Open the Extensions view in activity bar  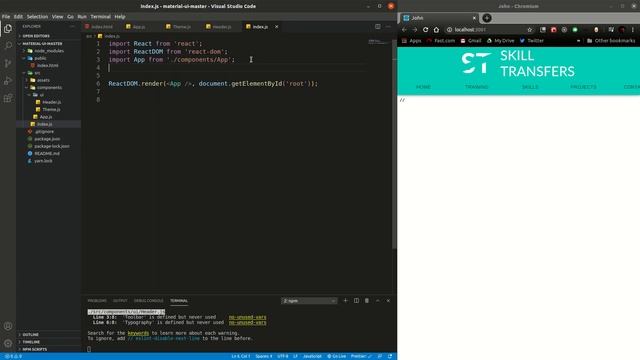(x=8, y=98)
